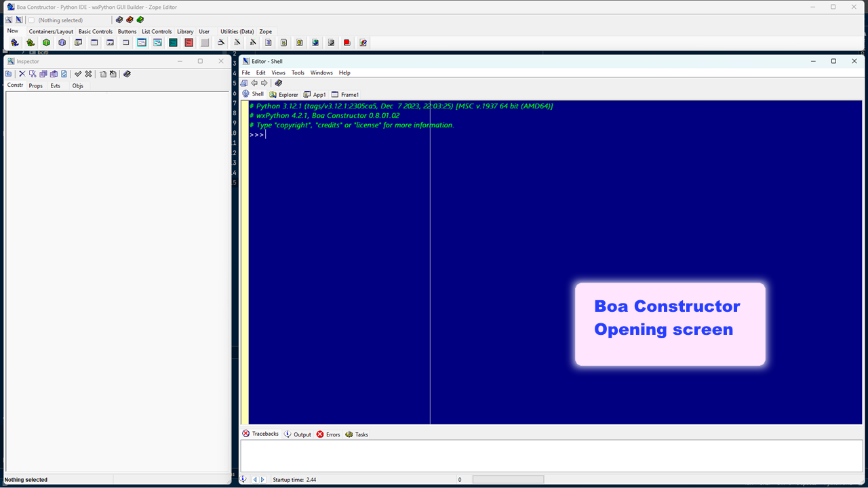The width and height of the screenshot is (868, 488).
Task: Click the Inspector toolbar's scissors Cut icon
Action: pyautogui.click(x=32, y=74)
